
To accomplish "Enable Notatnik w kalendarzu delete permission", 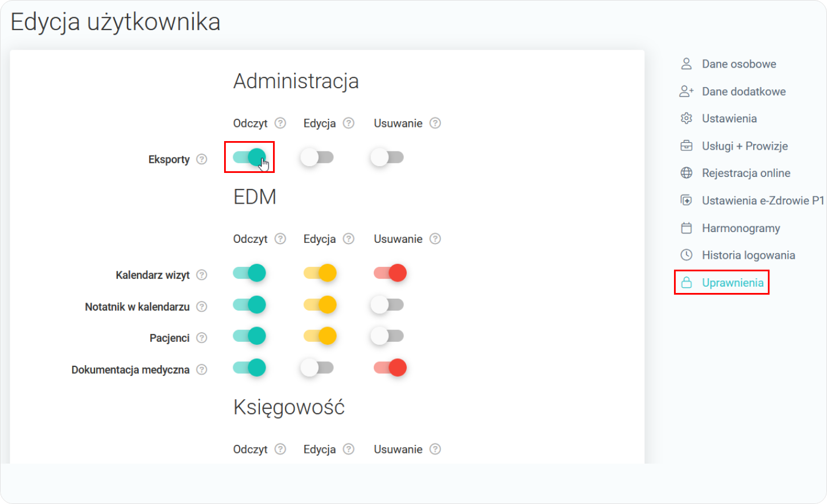I will [x=387, y=305].
